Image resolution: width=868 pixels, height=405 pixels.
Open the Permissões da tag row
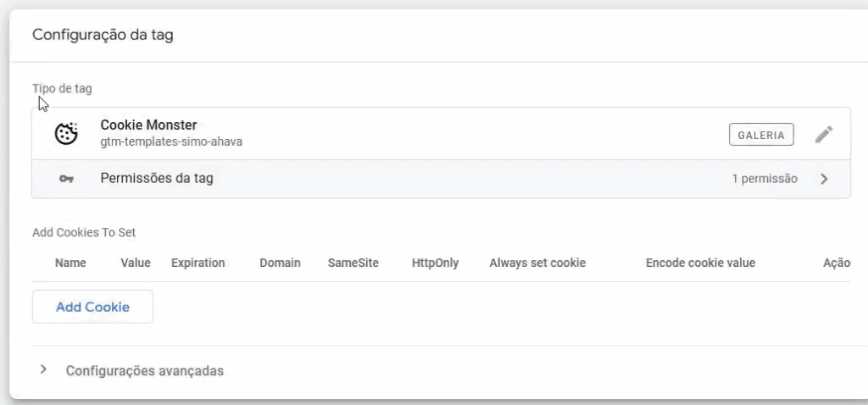[157, 179]
